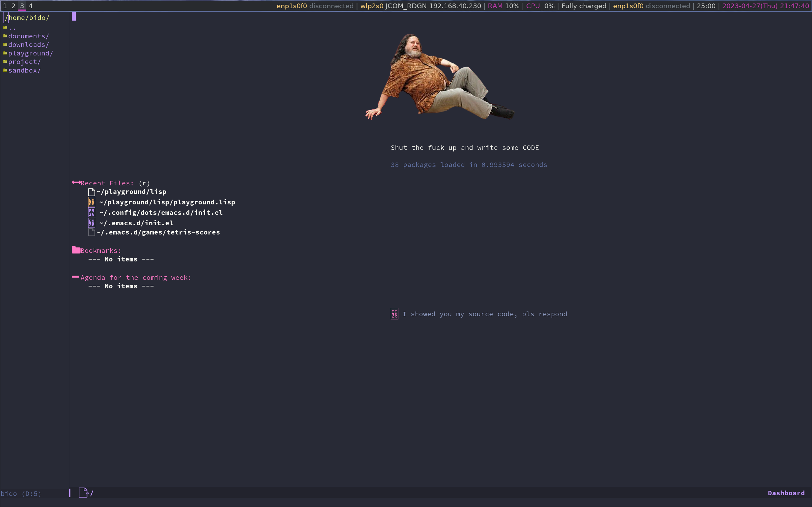812x507 pixels.
Task: Click the folder icon beside downloads/
Action: click(5, 45)
